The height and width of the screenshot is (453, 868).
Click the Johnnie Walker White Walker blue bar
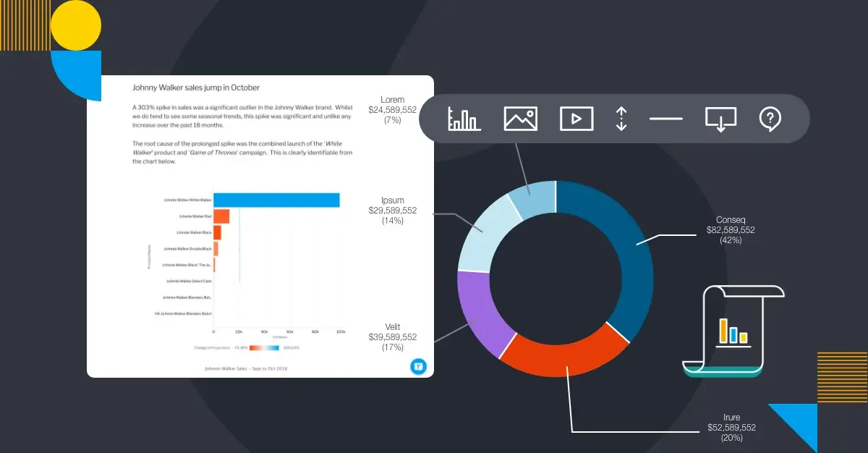(276, 200)
